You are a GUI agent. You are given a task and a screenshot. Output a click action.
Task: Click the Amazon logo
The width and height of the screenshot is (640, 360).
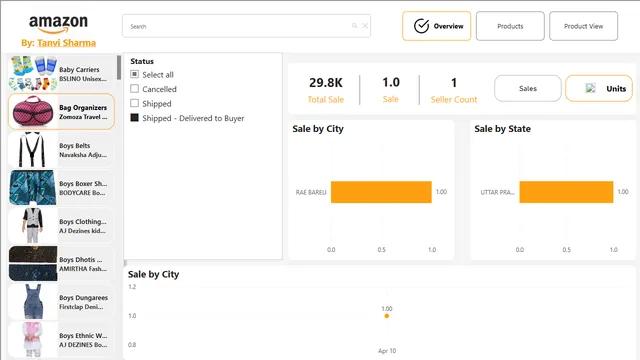[58, 24]
